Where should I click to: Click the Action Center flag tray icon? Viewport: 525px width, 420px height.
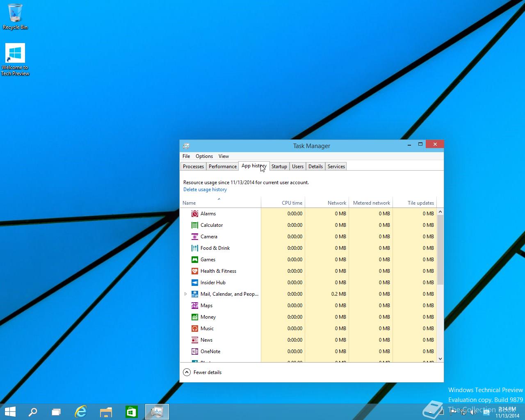click(x=454, y=412)
